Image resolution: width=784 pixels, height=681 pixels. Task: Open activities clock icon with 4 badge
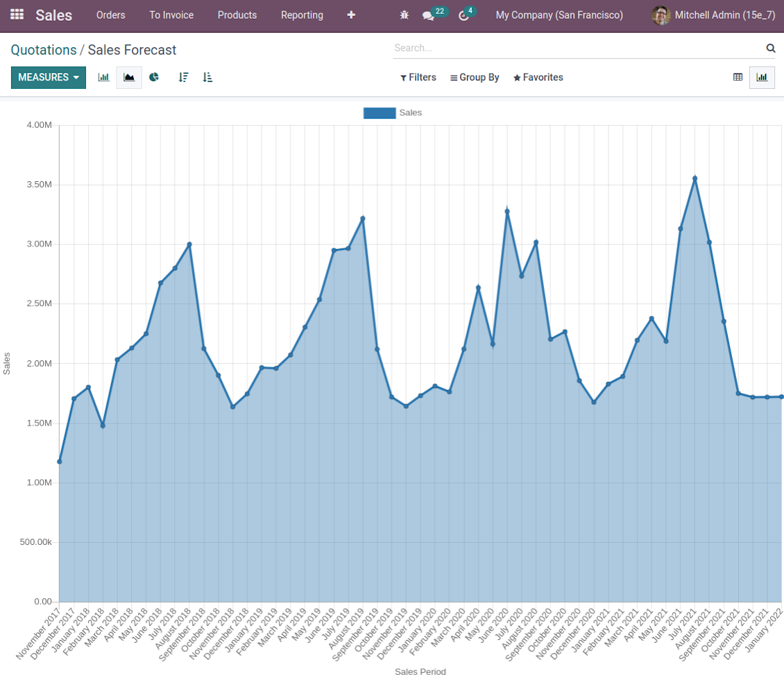coord(464,15)
